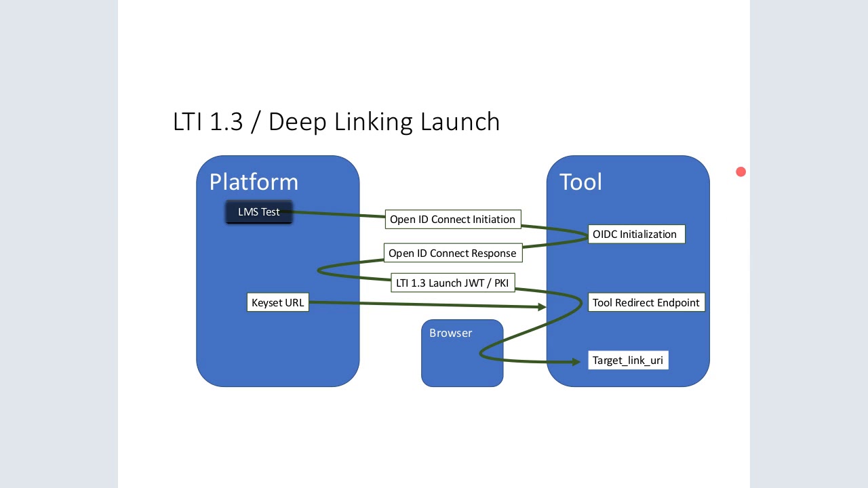The width and height of the screenshot is (868, 488).
Task: Click the Open ID Connect Initiation label
Action: pyautogui.click(x=452, y=220)
